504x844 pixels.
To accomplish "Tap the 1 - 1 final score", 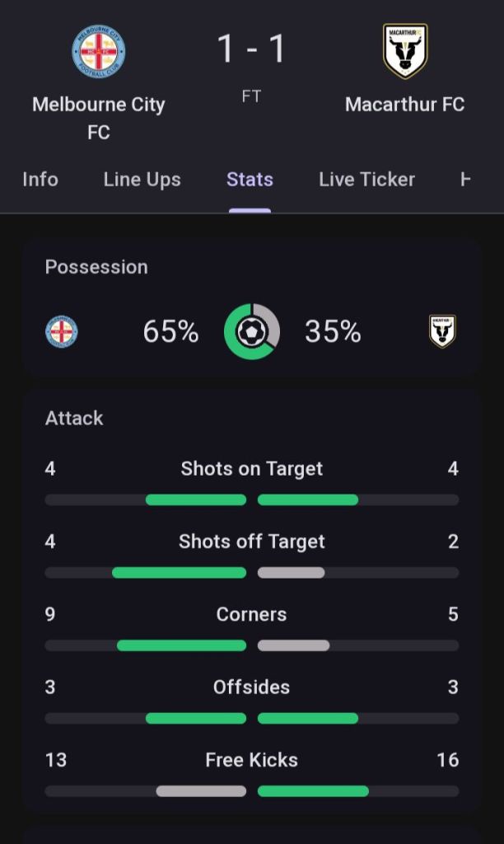I will (252, 49).
